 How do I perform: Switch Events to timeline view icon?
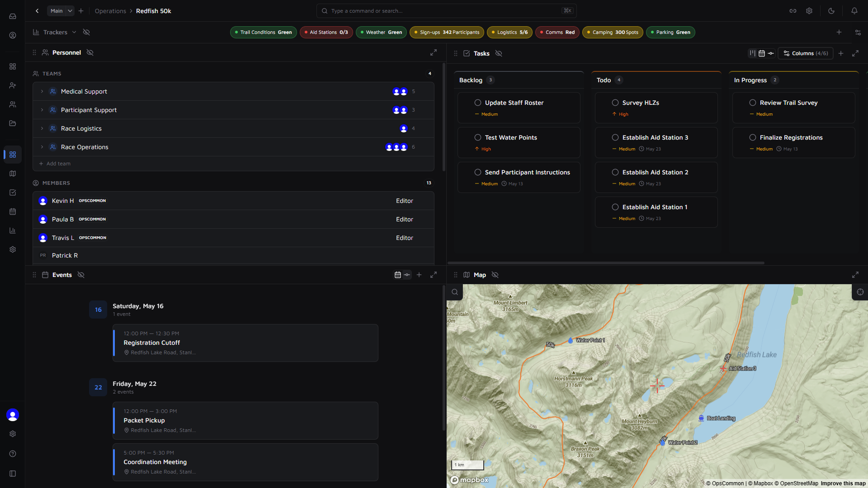(x=407, y=275)
